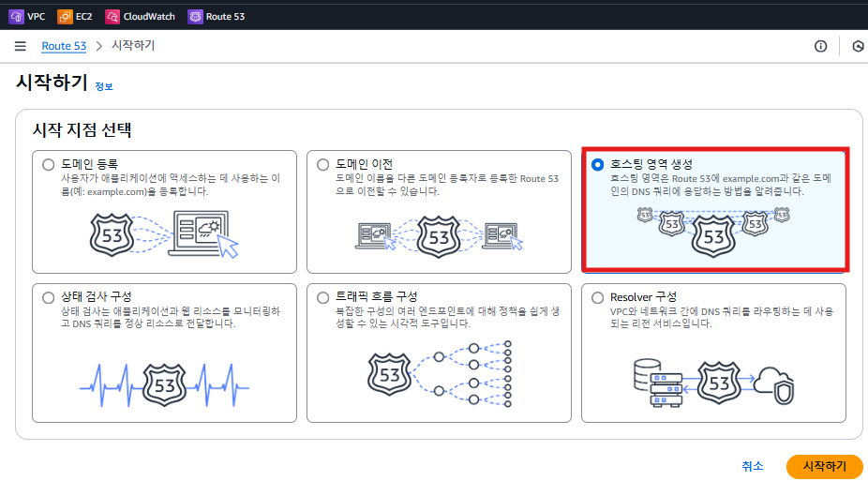Viewport: 868px width, 481px height.
Task: Click the 도메인 이전 illustration
Action: tap(439, 236)
